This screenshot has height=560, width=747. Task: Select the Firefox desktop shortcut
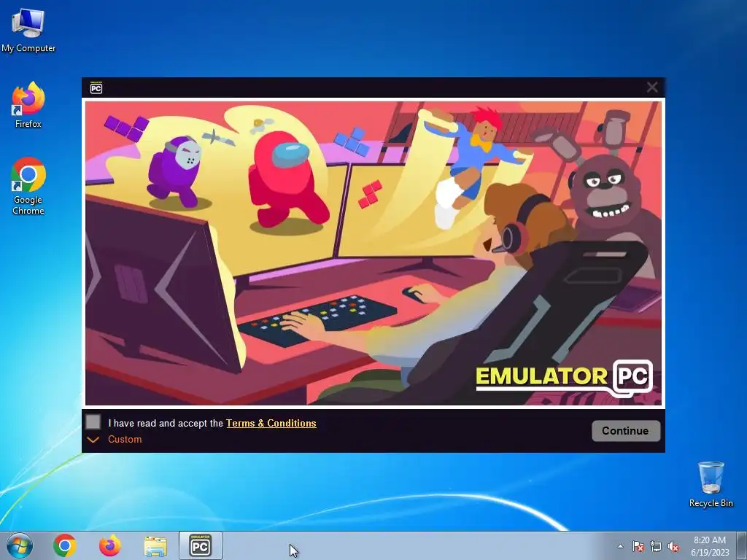point(28,105)
